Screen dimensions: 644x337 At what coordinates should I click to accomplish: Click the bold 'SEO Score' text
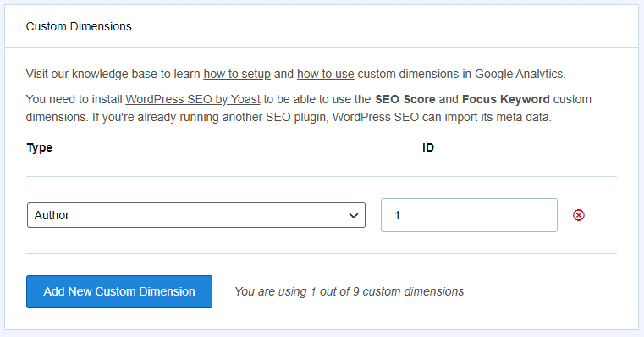point(405,99)
